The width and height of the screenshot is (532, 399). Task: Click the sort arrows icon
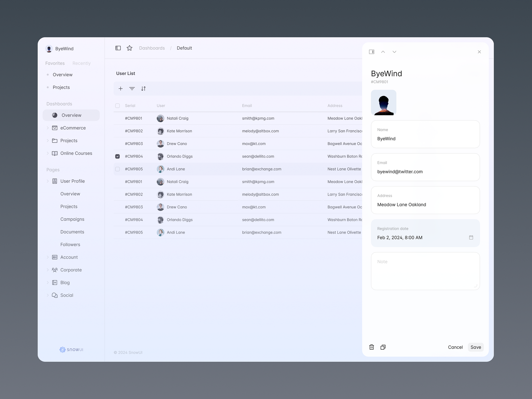(143, 89)
